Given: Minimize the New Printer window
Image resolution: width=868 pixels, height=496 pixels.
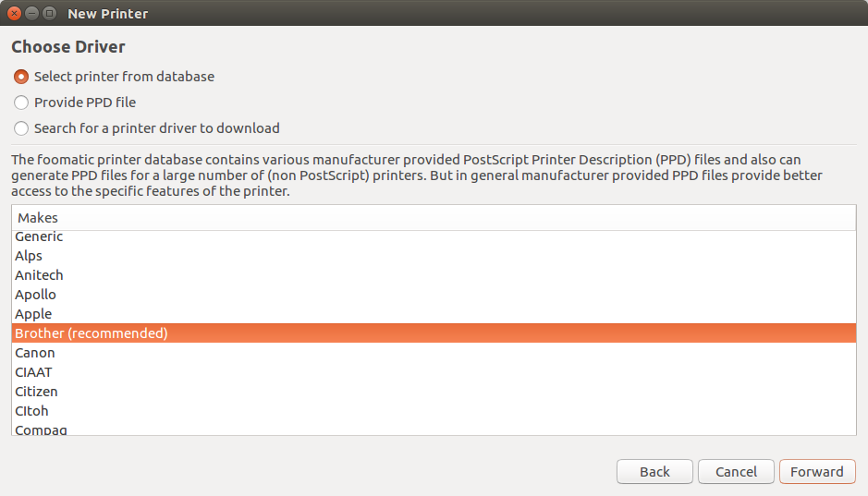Looking at the screenshot, I should click(31, 14).
